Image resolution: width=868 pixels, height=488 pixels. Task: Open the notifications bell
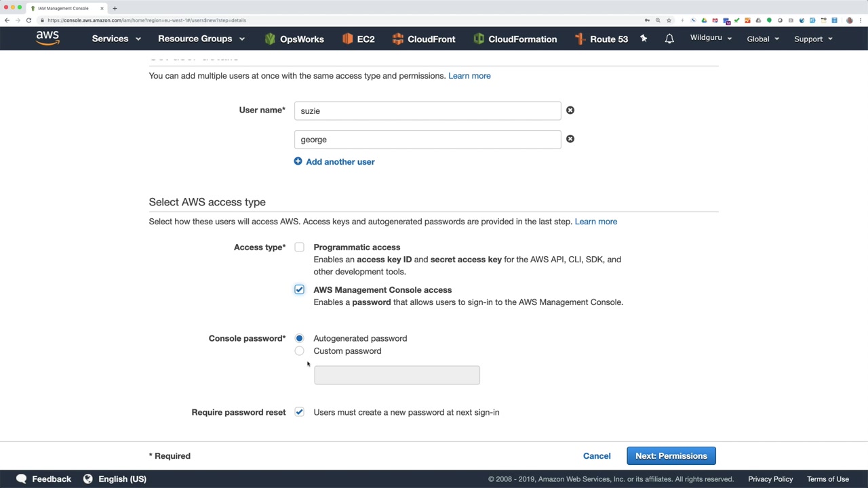tap(669, 39)
